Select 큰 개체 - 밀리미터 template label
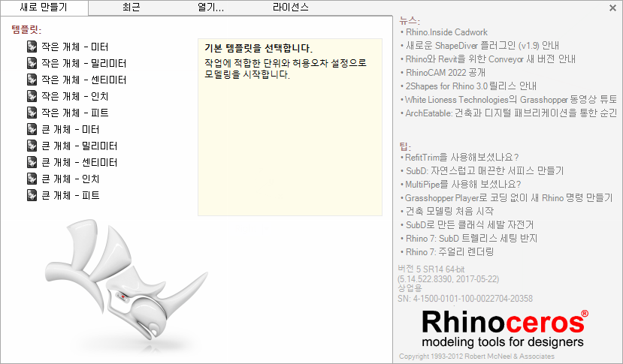The image size is (623, 364). tap(80, 146)
